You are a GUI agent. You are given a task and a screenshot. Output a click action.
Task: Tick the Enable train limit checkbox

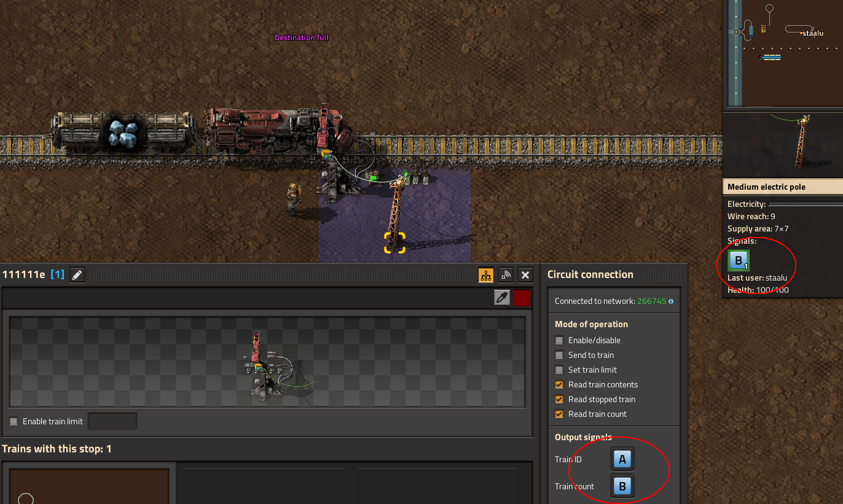coord(14,421)
